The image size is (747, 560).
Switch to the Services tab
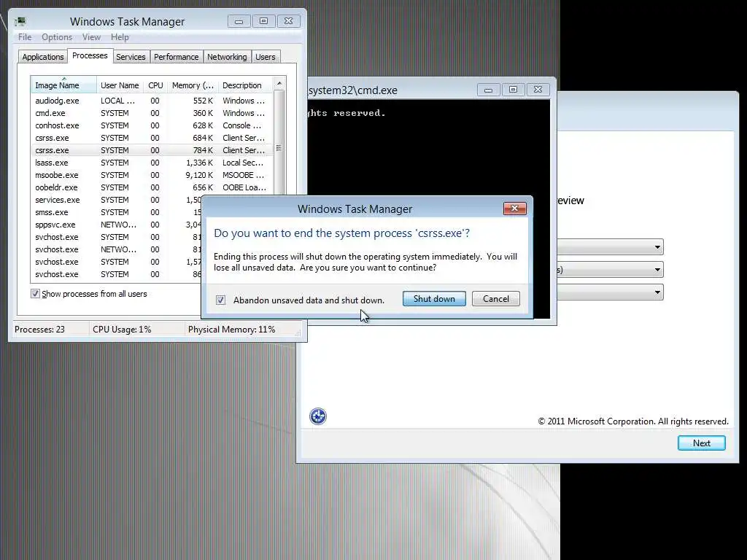click(x=131, y=57)
